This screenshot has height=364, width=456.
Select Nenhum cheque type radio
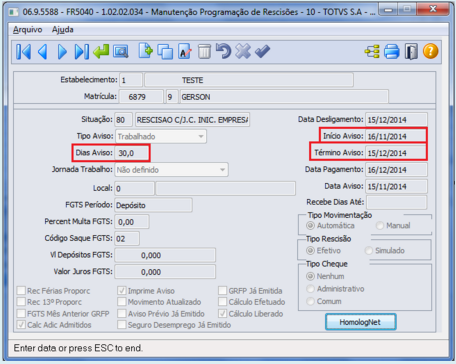[310, 276]
